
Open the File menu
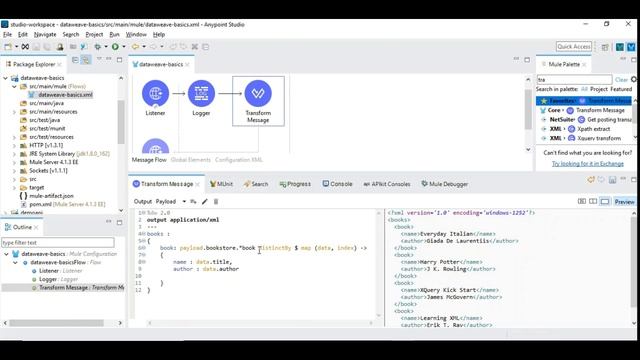tap(7, 35)
